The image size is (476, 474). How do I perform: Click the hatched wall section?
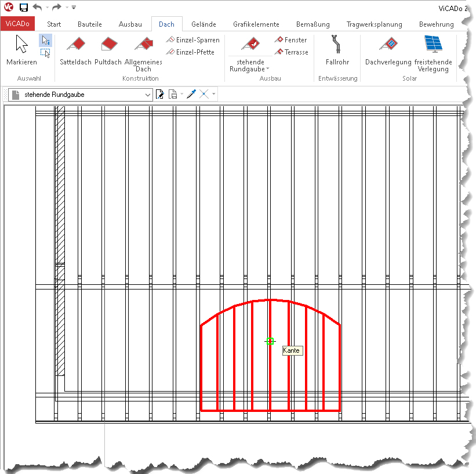click(x=60, y=240)
